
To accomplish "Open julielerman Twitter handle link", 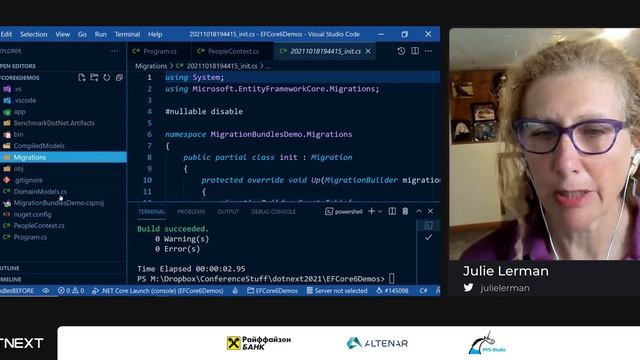I will click(x=505, y=288).
